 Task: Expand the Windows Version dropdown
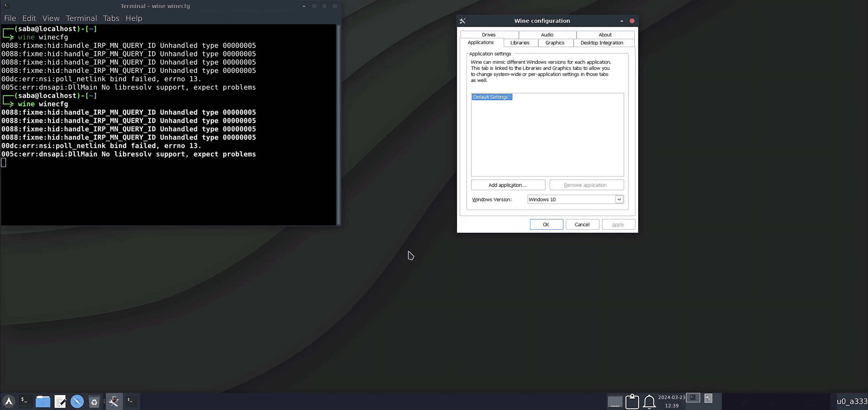pos(619,199)
